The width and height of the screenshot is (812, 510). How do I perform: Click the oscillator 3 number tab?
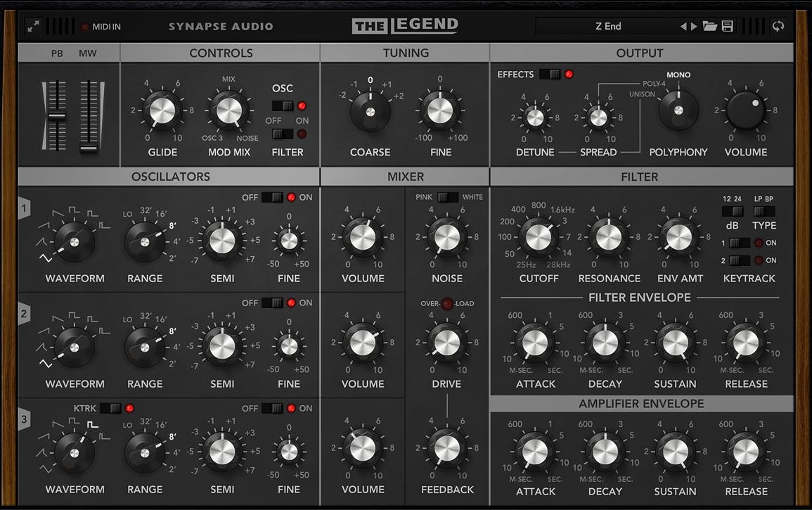tap(24, 419)
